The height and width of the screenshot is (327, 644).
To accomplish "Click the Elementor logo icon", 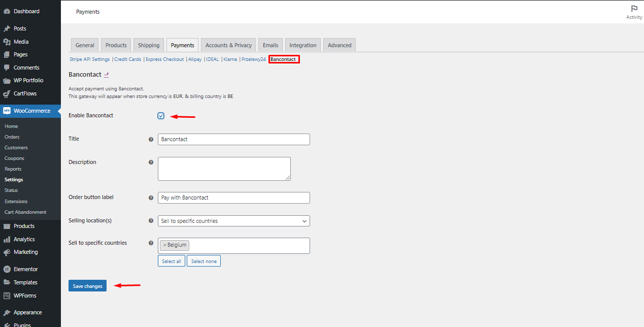I will (x=7, y=269).
